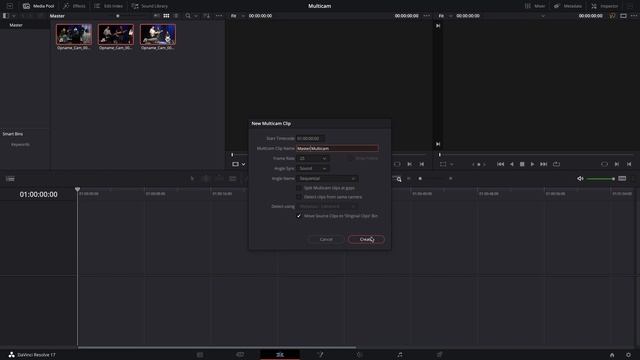This screenshot has width=640, height=360.
Task: Switch to the Fairlight page
Action: 400,355
